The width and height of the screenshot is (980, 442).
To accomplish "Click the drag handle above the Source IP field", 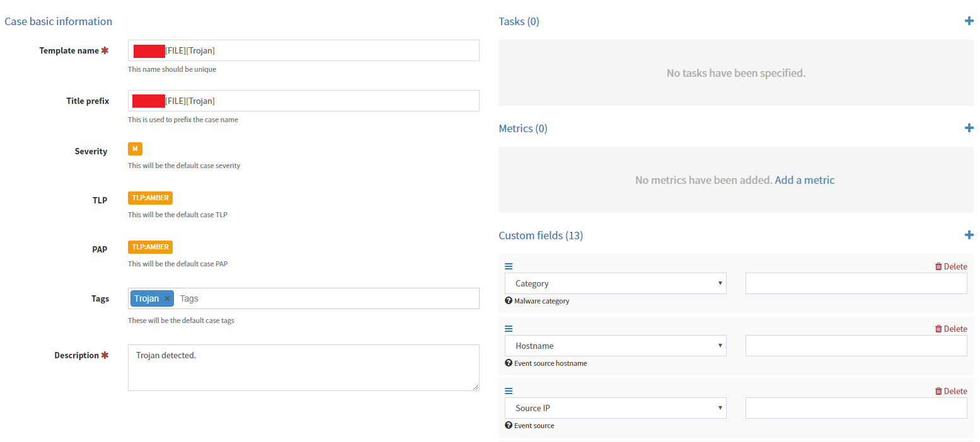I will [508, 390].
